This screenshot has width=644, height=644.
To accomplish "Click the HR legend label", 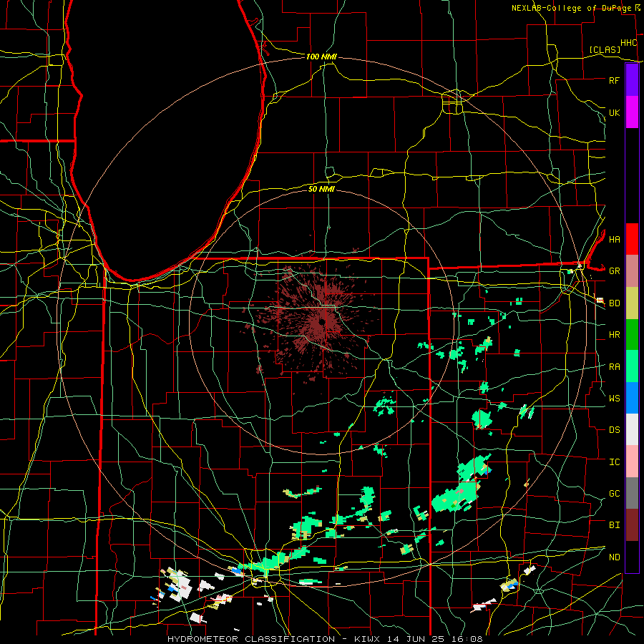I will 614,335.
